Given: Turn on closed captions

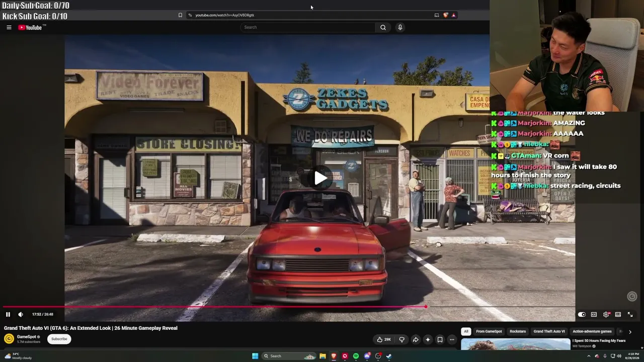Looking at the screenshot, I should pyautogui.click(x=594, y=314).
